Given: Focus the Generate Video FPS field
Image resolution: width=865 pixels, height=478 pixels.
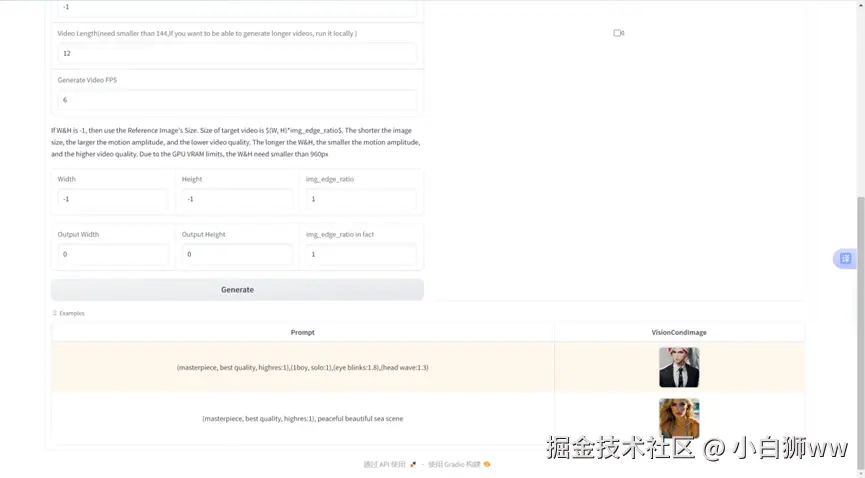Looking at the screenshot, I should click(237, 100).
